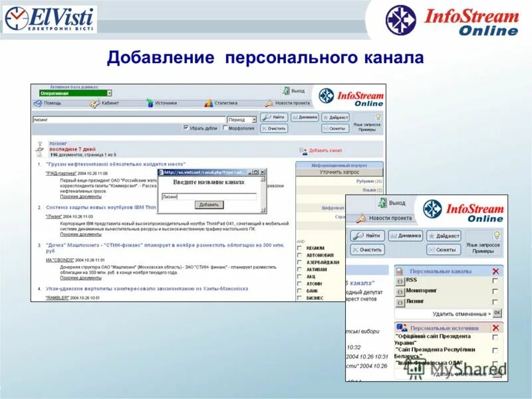
Task: Open the Язык запросов link in main screenshot
Action: pyautogui.click(x=367, y=124)
